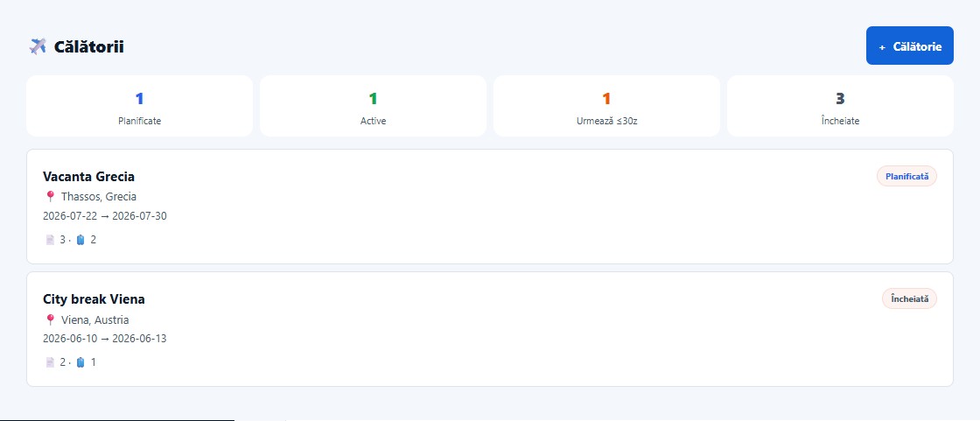
Task: Click the Călătorii page heading
Action: (88, 47)
